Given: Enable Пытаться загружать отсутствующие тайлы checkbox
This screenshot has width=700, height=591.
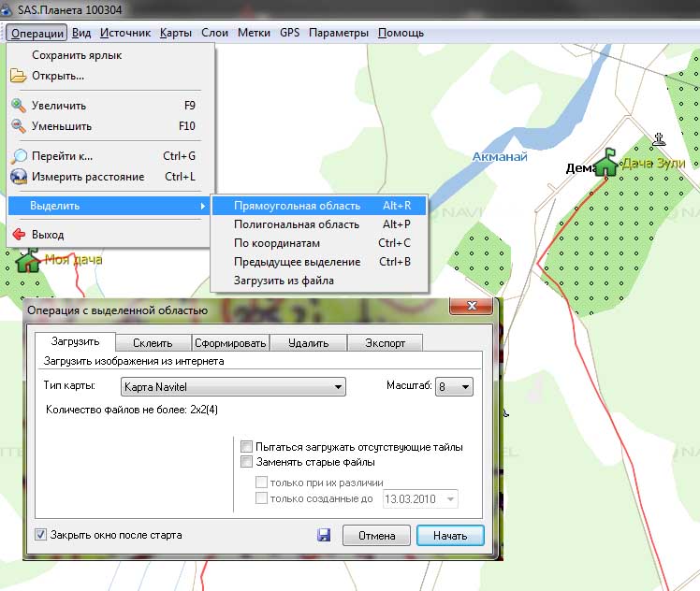Looking at the screenshot, I should pos(247,447).
